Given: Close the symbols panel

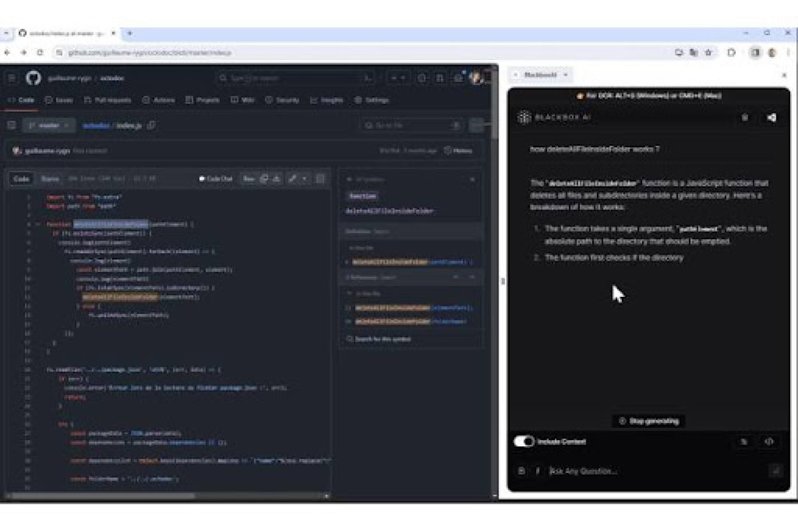Looking at the screenshot, I should point(472,180).
